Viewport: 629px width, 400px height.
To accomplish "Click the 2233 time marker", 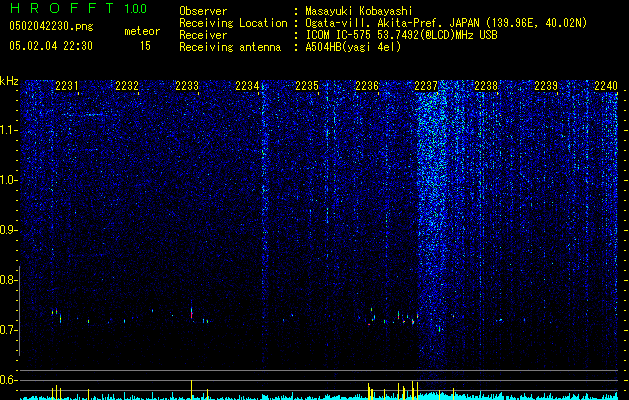I will pyautogui.click(x=187, y=86).
